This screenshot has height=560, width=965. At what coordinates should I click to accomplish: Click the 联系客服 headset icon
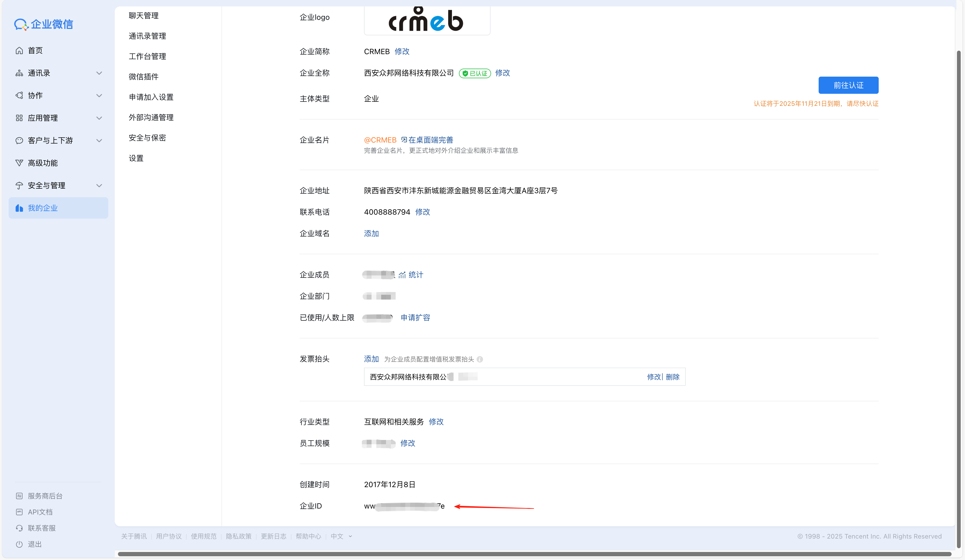pos(19,528)
